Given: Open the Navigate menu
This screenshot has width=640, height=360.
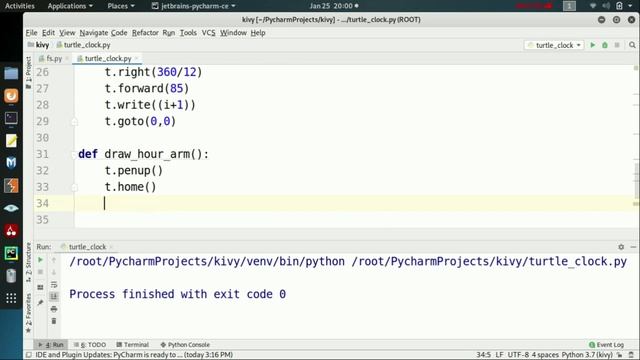Looking at the screenshot, I should [93, 33].
